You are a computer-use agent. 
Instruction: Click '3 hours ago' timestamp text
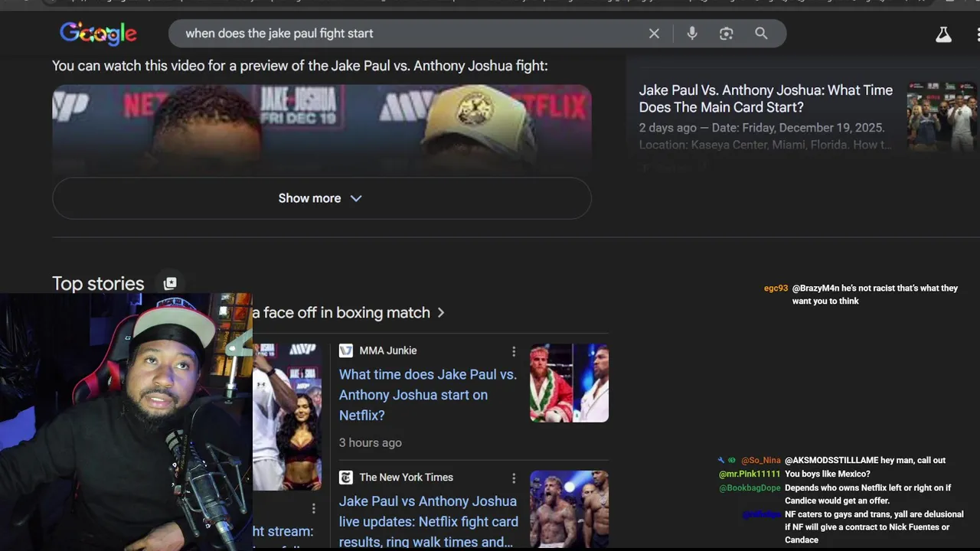click(x=371, y=442)
